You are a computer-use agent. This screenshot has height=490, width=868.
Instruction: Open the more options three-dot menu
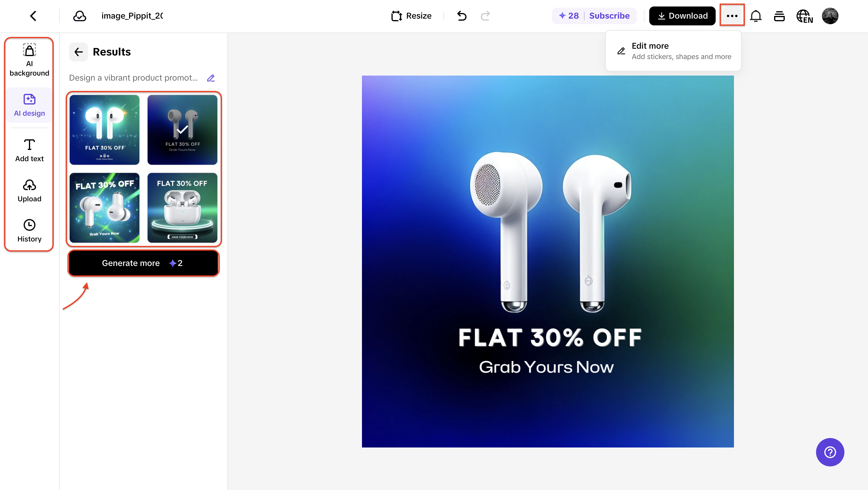pyautogui.click(x=732, y=16)
